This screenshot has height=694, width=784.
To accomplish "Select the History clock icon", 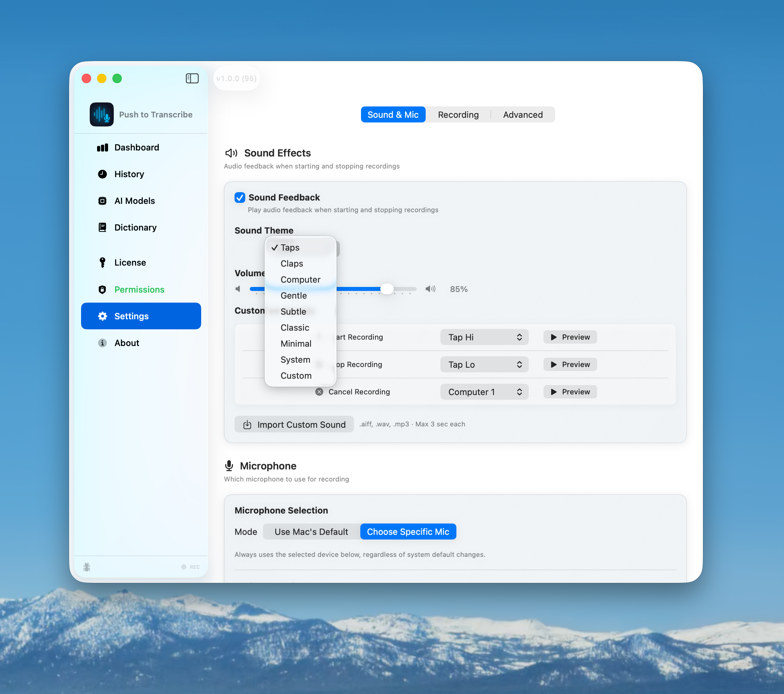I will tap(102, 174).
